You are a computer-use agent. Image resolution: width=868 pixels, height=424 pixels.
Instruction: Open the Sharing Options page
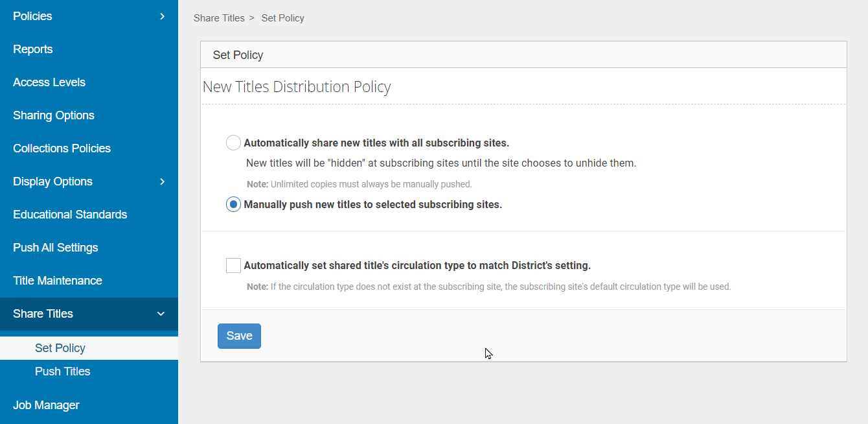point(53,115)
